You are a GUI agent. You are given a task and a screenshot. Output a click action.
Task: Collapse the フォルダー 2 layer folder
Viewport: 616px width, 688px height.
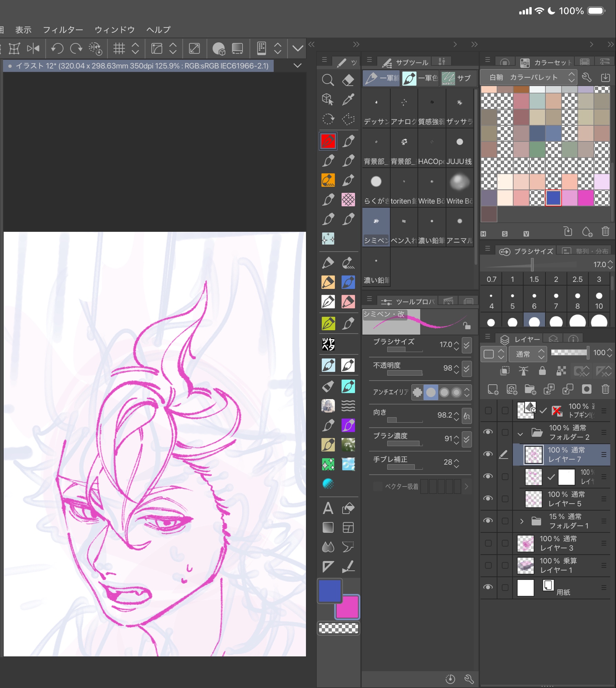pos(520,434)
